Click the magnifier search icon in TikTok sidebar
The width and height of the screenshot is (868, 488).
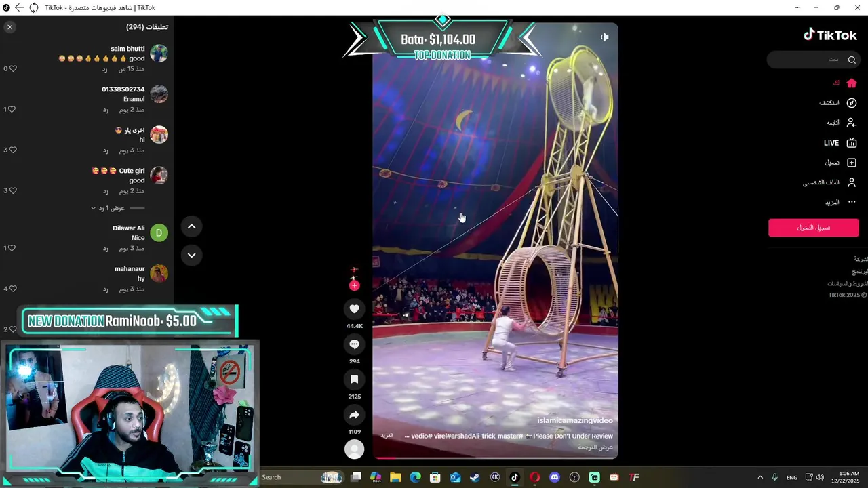click(852, 60)
